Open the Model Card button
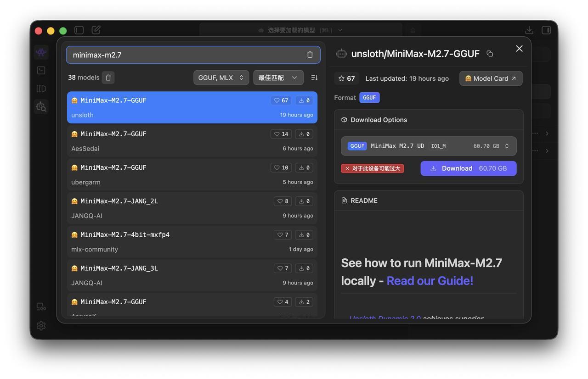Viewport: 588px width, 379px height. (490, 78)
